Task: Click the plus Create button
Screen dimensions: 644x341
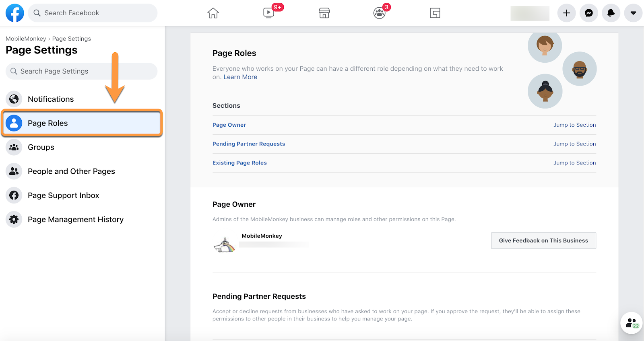Action: pyautogui.click(x=566, y=13)
